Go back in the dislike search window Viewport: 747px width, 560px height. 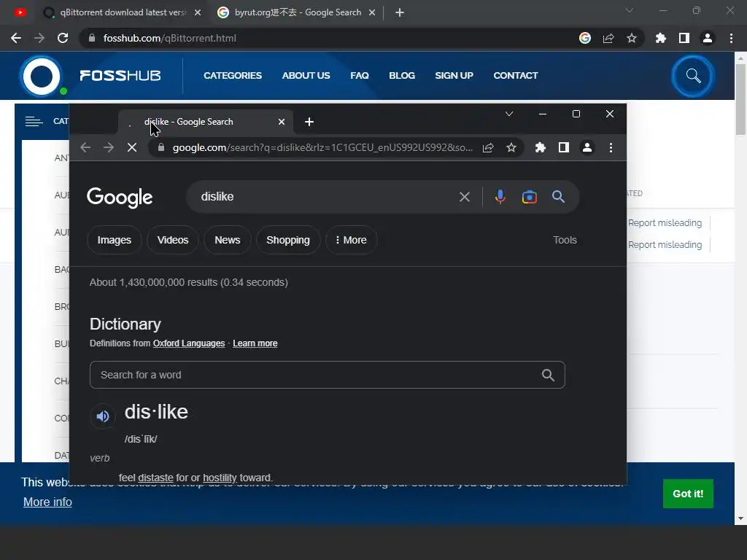tap(85, 147)
